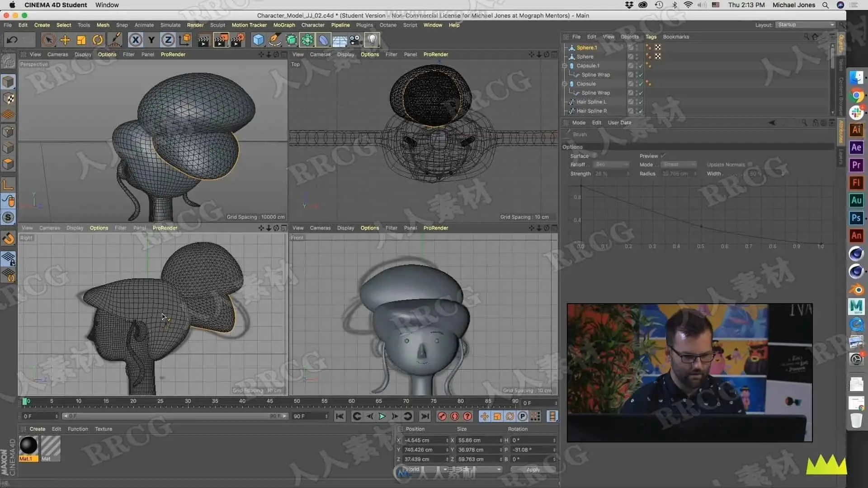
Task: Click the Undo arrow icon
Action: (x=12, y=40)
